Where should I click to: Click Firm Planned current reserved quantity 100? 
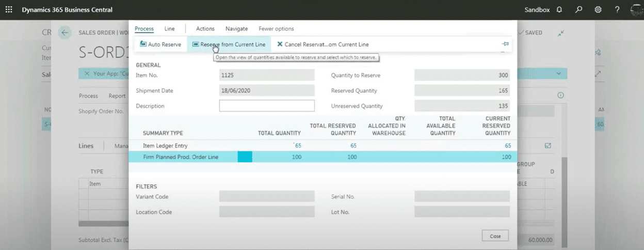[506, 157]
